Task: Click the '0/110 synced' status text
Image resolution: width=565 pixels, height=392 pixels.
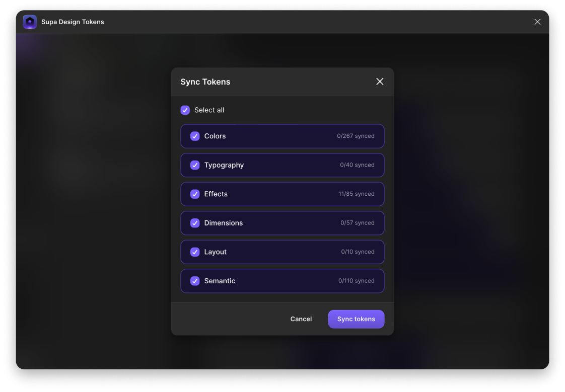Action: tap(357, 281)
